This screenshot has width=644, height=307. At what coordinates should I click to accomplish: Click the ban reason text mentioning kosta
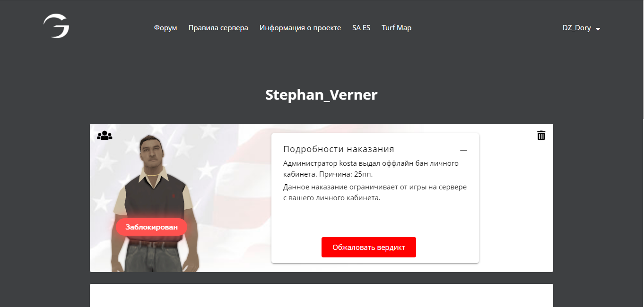point(371,169)
